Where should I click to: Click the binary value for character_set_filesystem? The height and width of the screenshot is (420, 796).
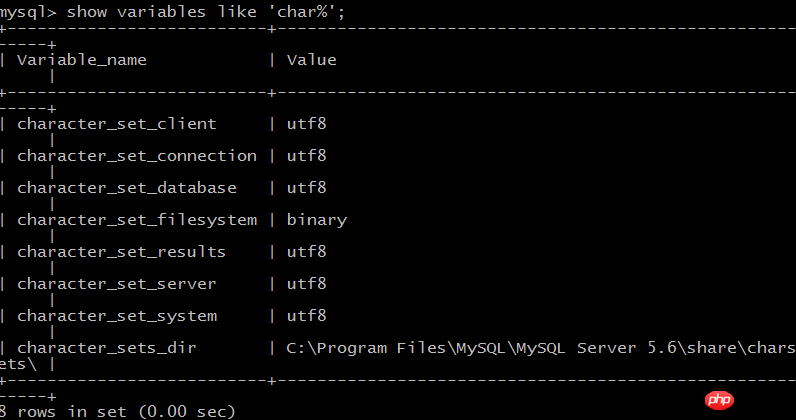tap(317, 220)
